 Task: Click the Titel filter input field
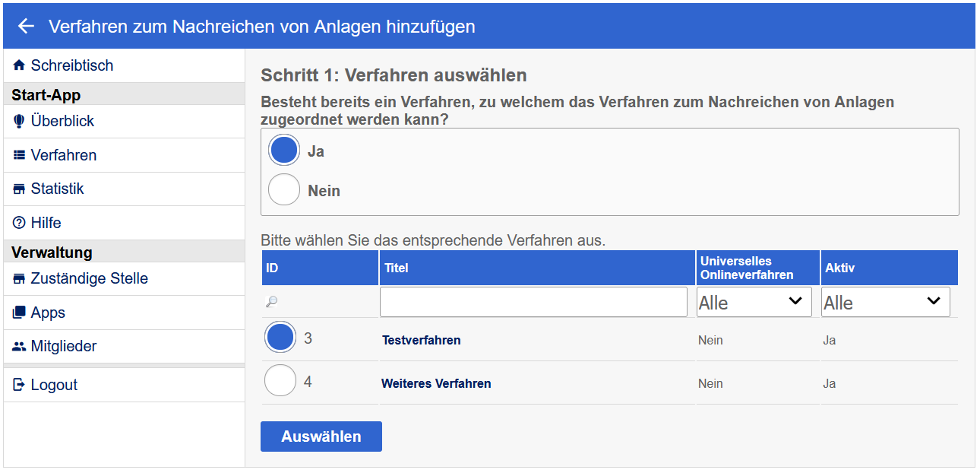point(533,302)
